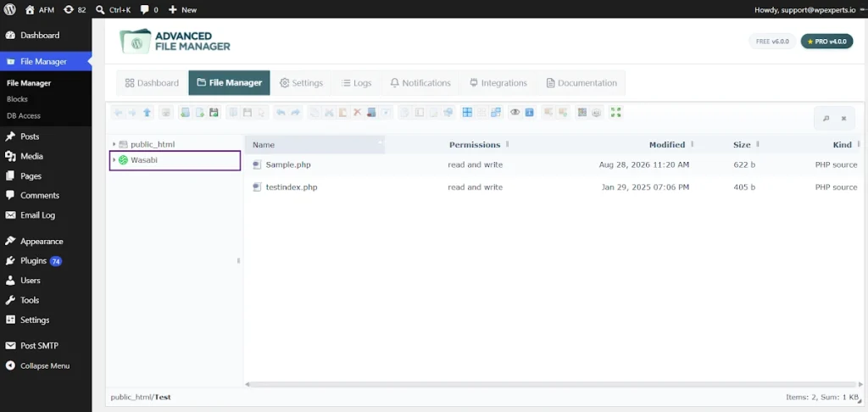Open Blocks in the sidebar submenu
868x412 pixels.
click(17, 99)
